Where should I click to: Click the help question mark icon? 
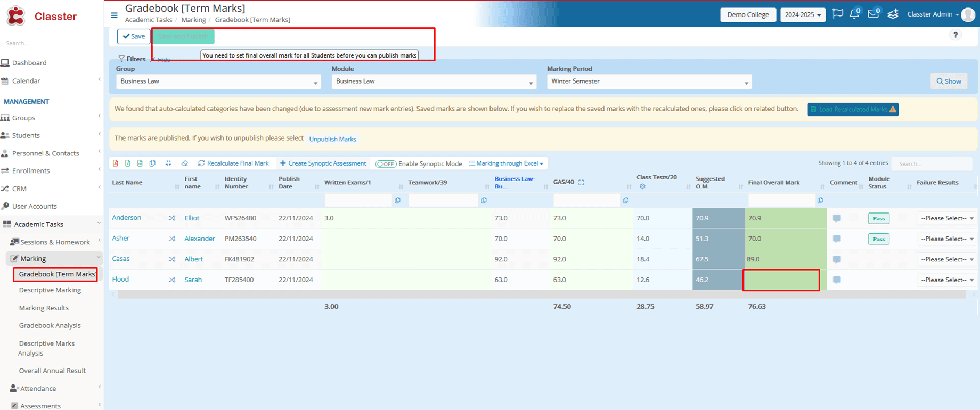coord(956,35)
